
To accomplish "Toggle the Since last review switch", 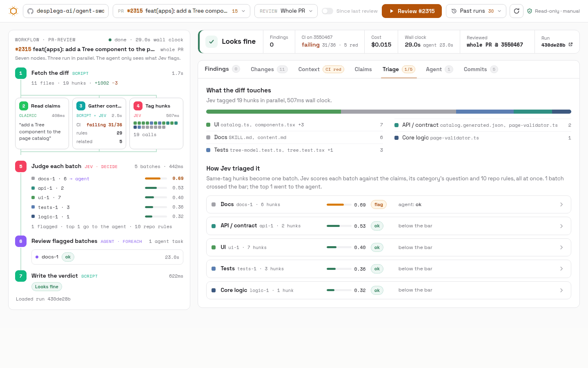I will click(327, 11).
